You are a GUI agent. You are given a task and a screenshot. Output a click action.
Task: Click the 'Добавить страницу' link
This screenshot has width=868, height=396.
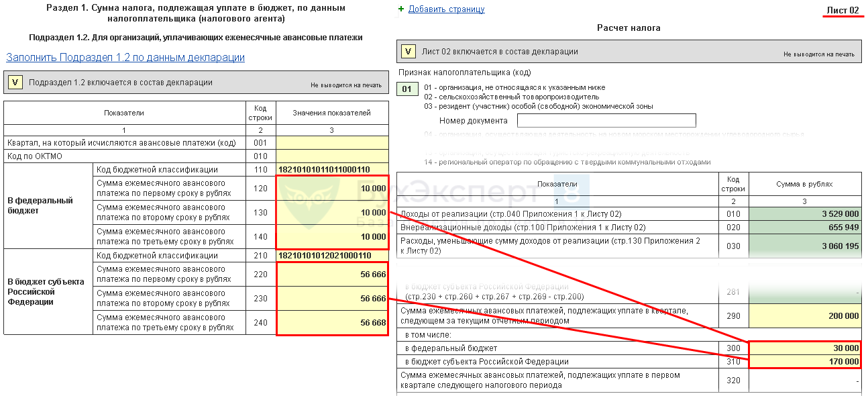(x=446, y=9)
